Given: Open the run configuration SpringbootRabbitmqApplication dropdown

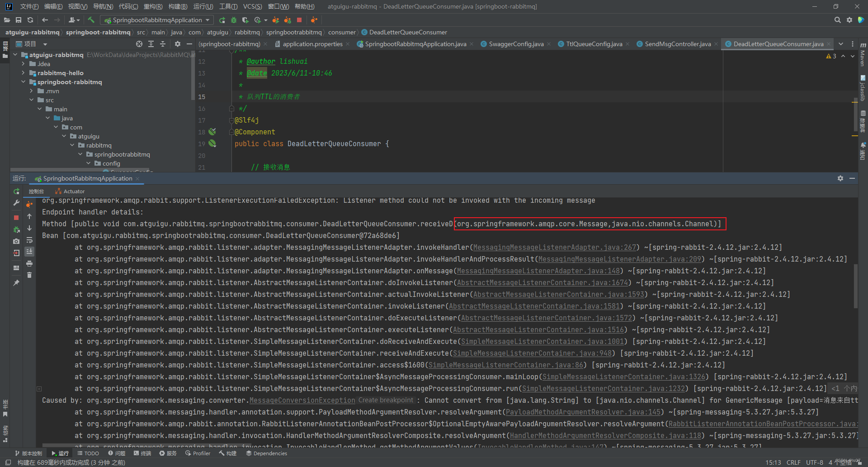Looking at the screenshot, I should (x=157, y=20).
